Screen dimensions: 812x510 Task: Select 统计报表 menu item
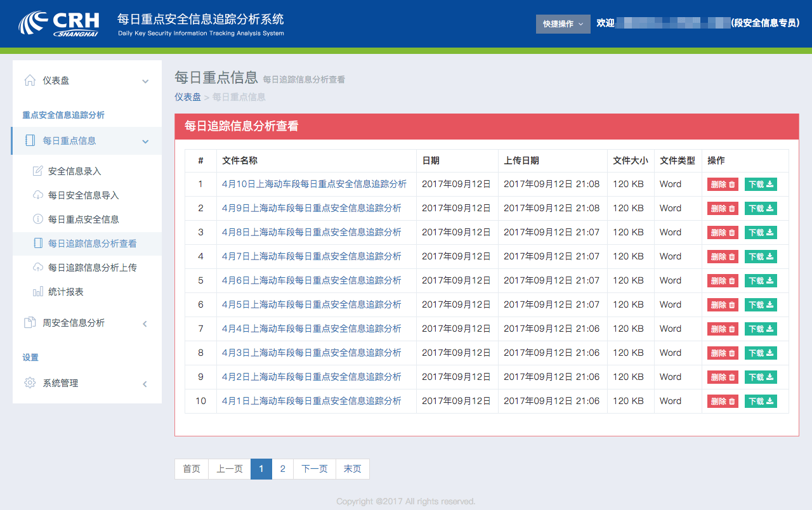click(x=66, y=292)
